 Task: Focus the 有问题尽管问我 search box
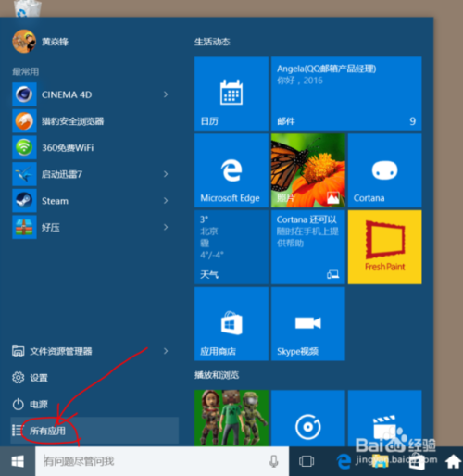pos(162,461)
